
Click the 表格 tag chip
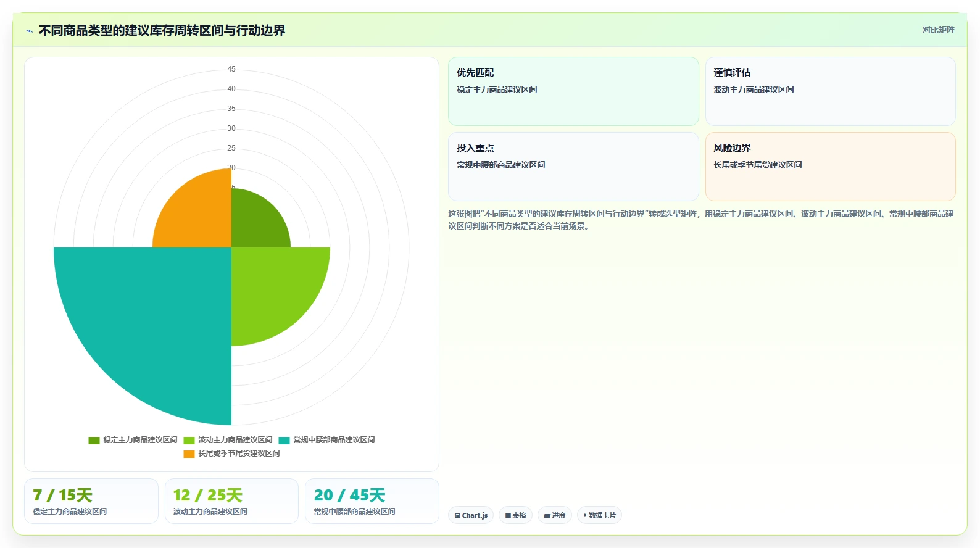click(515, 515)
